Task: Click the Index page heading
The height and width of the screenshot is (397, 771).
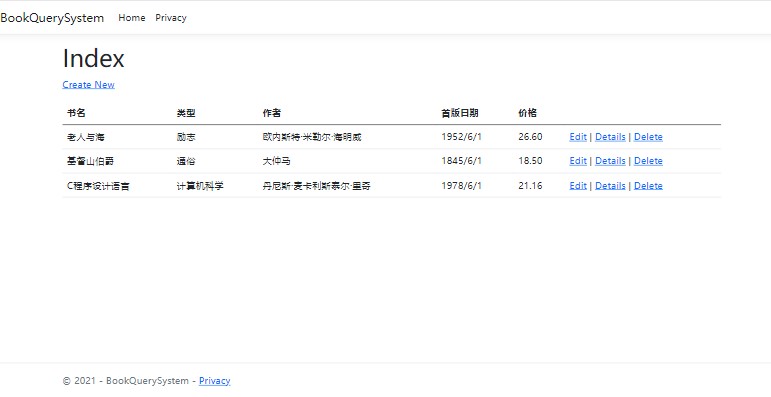Action: (93, 59)
